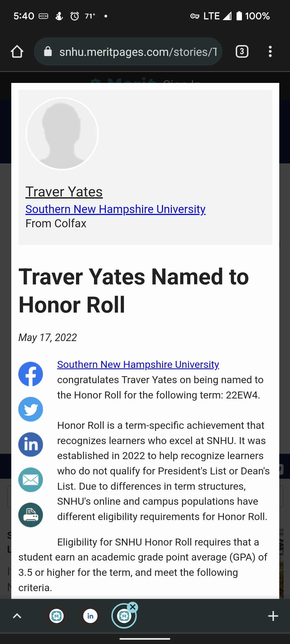
Task: View site security lock icon info
Action: pos(48,52)
